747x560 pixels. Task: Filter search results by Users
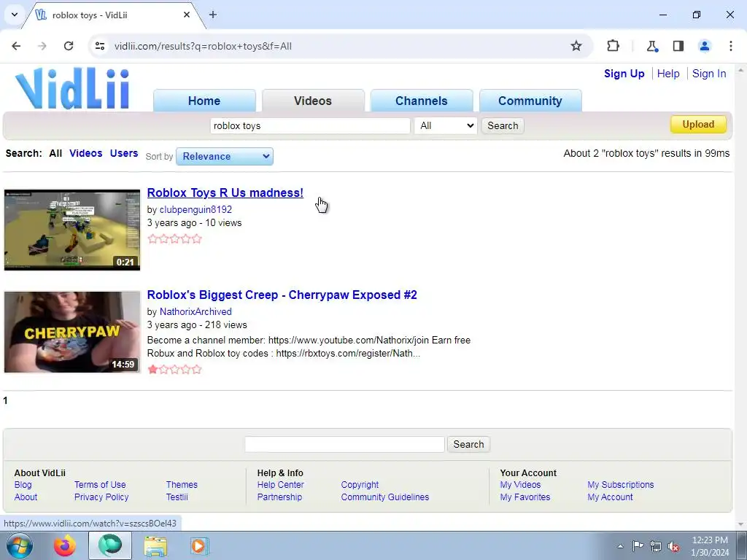(124, 153)
